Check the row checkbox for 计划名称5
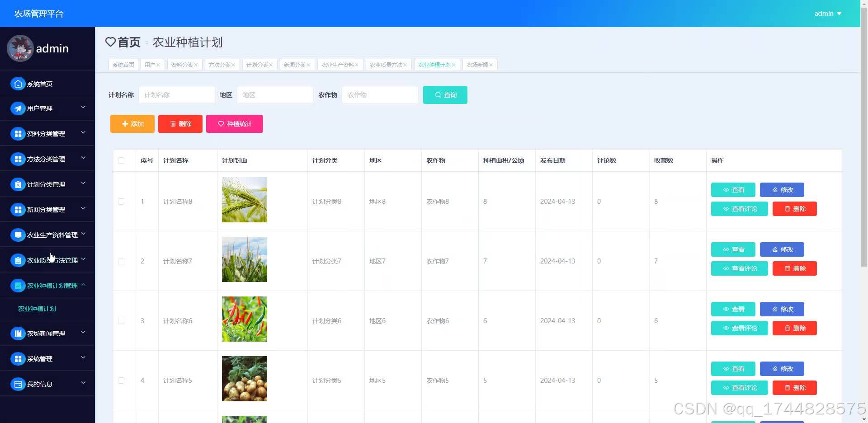 121,381
